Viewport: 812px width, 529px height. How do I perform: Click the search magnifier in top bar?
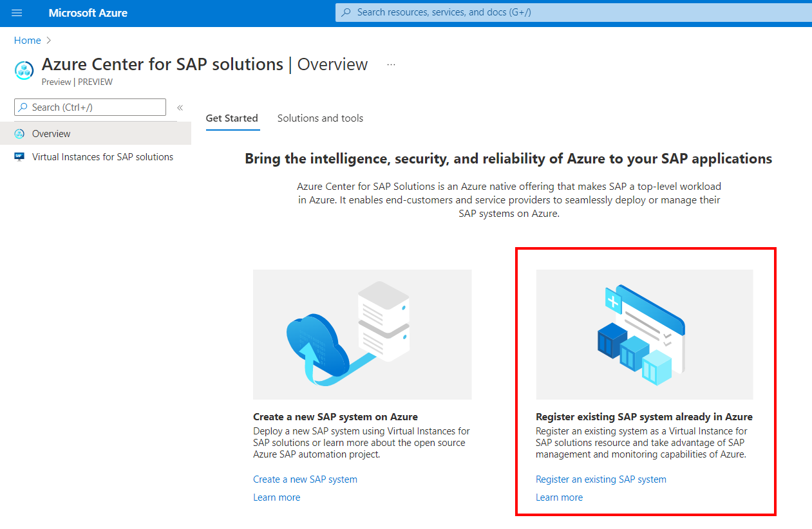coord(346,12)
